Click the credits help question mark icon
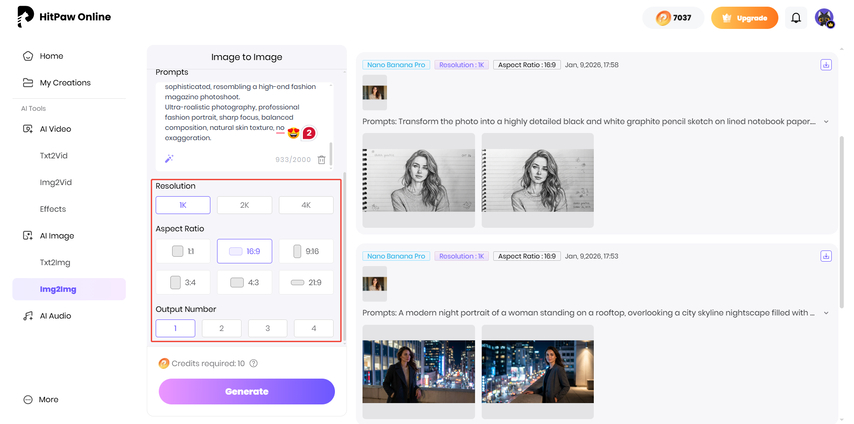The width and height of the screenshot is (854, 424). point(254,364)
